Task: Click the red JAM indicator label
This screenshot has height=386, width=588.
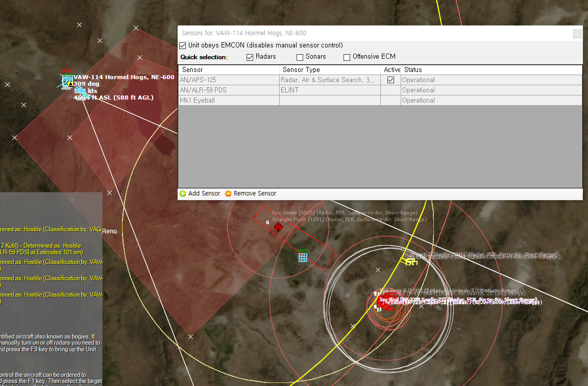Action: point(66,71)
